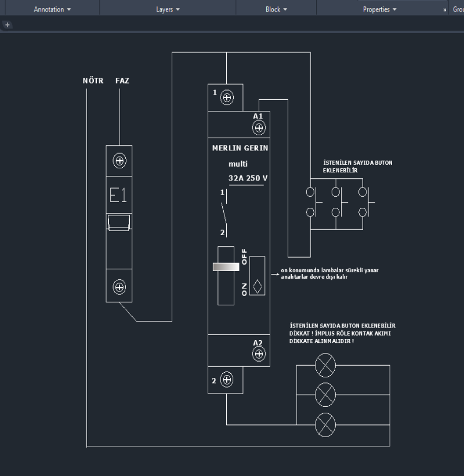Click the A1 terminal screw symbol
Image resolution: width=464 pixels, height=476 pixels.
259,128
